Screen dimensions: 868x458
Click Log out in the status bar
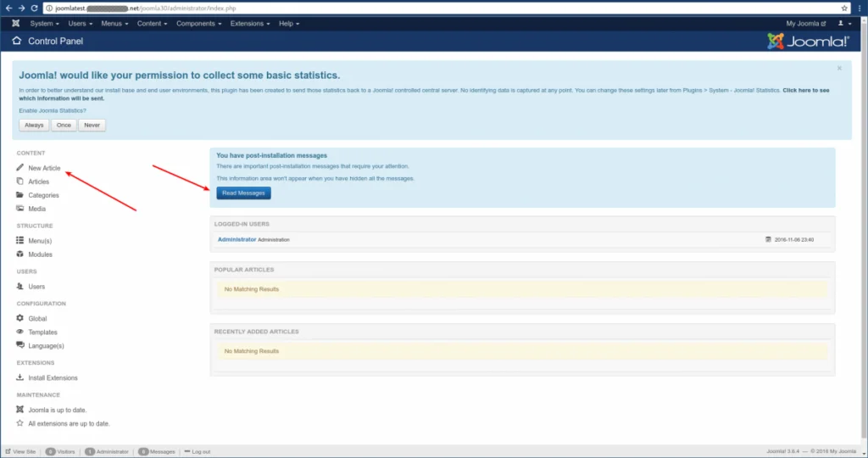coord(198,451)
